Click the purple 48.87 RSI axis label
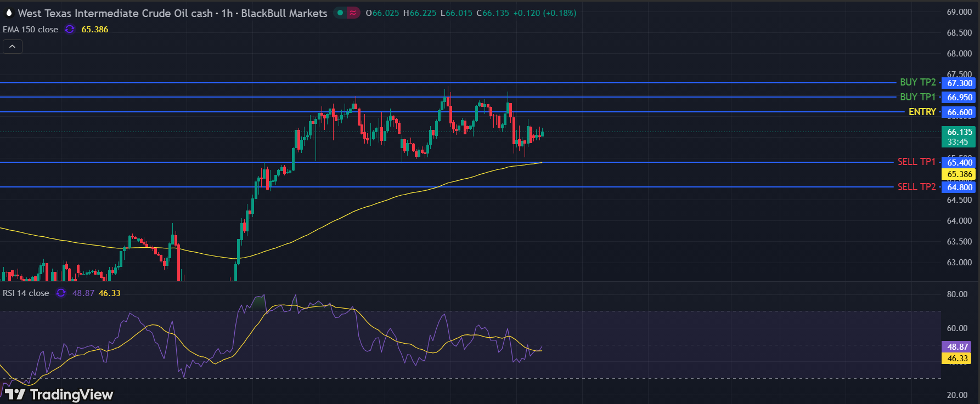 coord(957,347)
